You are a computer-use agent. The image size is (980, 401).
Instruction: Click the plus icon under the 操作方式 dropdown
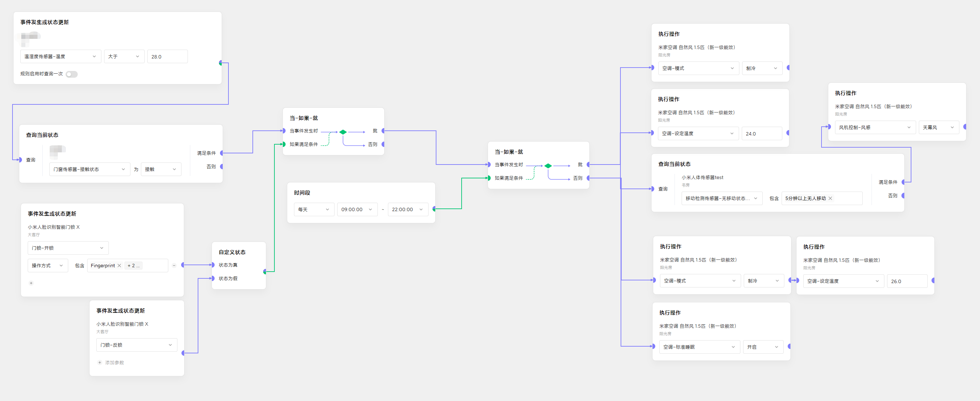click(x=31, y=283)
